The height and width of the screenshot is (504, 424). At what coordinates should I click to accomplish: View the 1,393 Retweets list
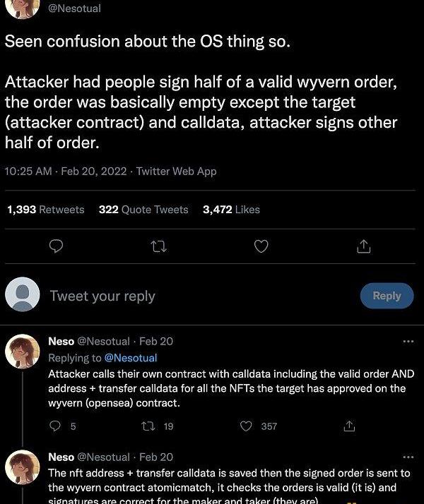point(45,210)
